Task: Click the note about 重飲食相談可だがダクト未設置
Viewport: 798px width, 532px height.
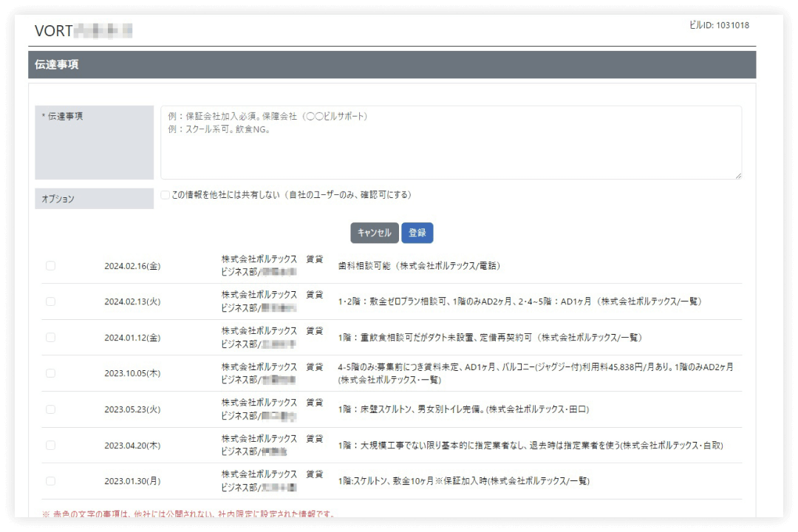Action: [490, 338]
